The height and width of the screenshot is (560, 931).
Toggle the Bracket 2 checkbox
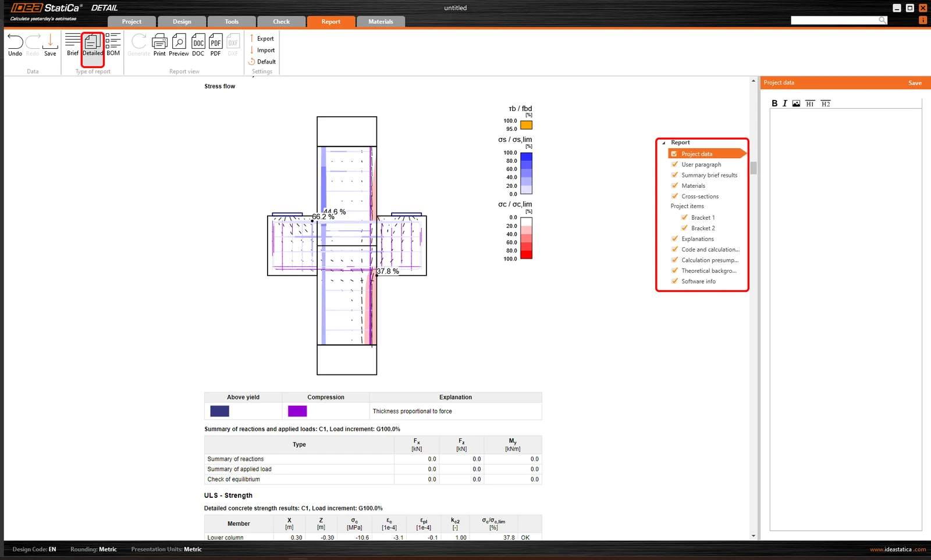tap(684, 228)
